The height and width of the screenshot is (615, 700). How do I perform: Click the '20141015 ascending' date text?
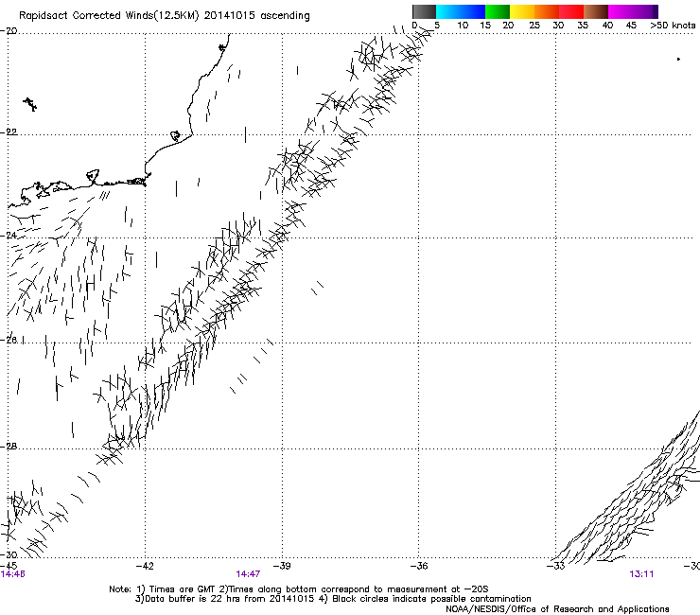(256, 15)
